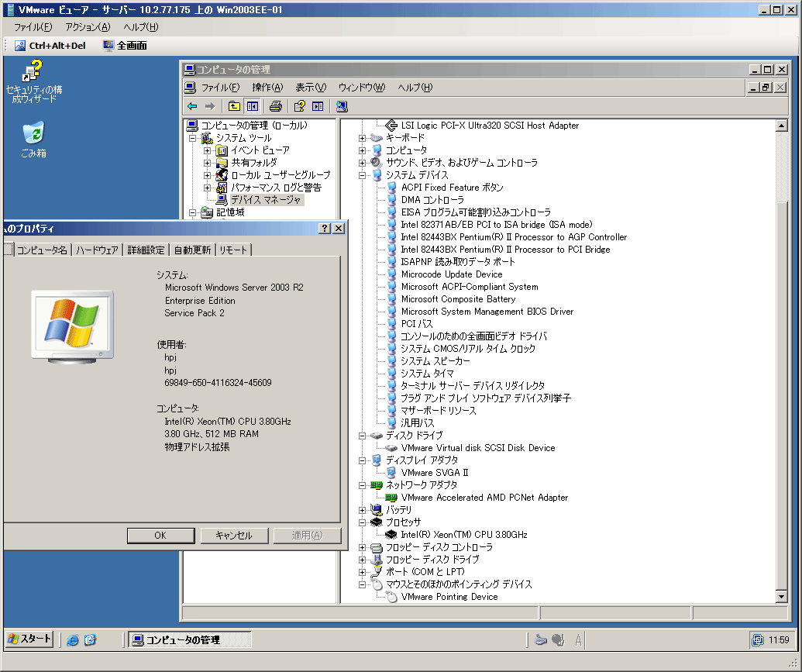802x672 pixels.
Task: Click the network tray icon beside the clock
Action: click(758, 639)
